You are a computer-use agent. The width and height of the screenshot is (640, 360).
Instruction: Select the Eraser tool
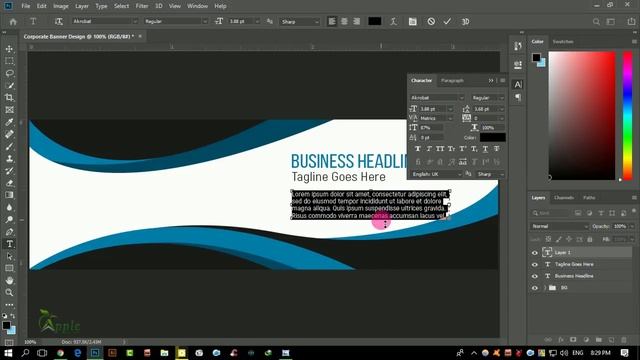tap(9, 183)
